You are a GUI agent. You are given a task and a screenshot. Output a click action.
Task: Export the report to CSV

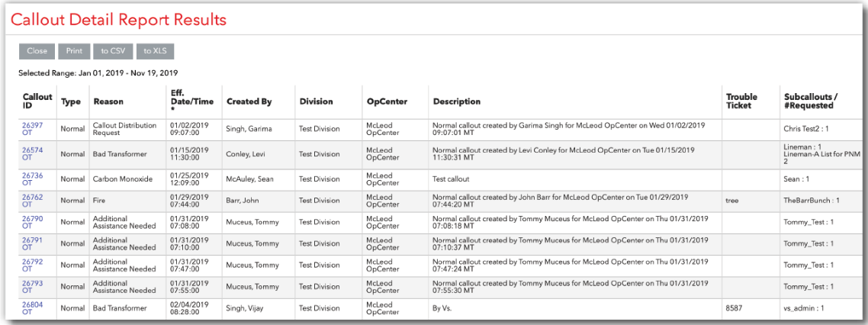pos(114,51)
